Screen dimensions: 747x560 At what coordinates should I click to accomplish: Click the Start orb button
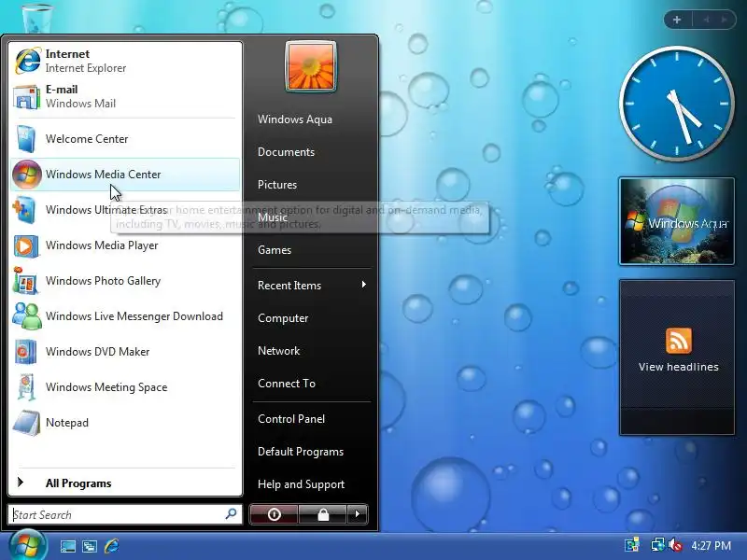(x=28, y=545)
